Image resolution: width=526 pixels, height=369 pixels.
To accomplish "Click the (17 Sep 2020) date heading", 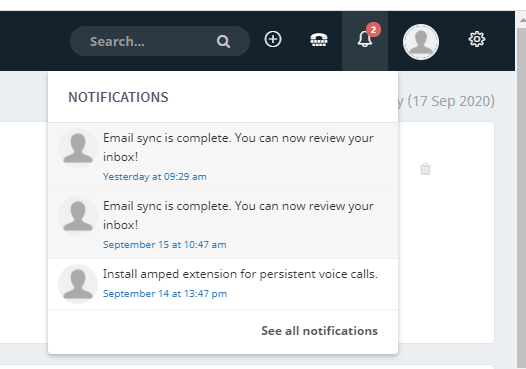I will (451, 101).
